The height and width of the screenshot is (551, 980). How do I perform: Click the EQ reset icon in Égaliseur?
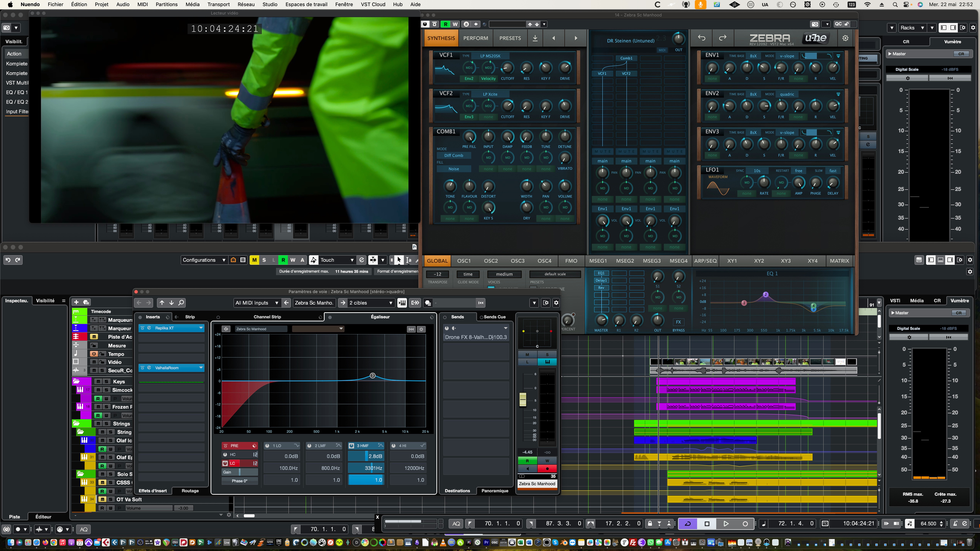pyautogui.click(x=411, y=329)
